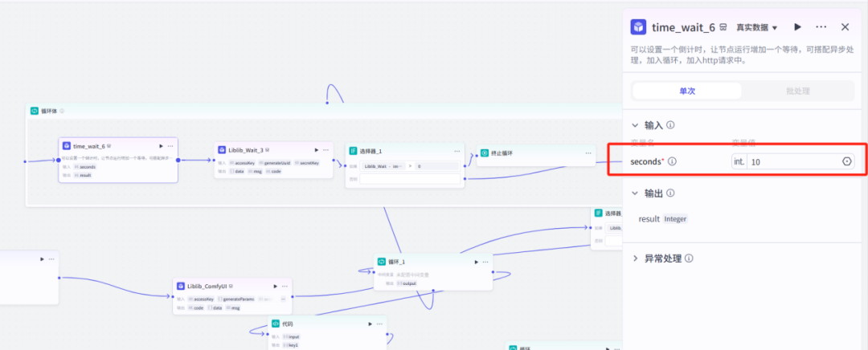Open the 循环_1 node menu
This screenshot has height=350, width=868.
[485, 262]
